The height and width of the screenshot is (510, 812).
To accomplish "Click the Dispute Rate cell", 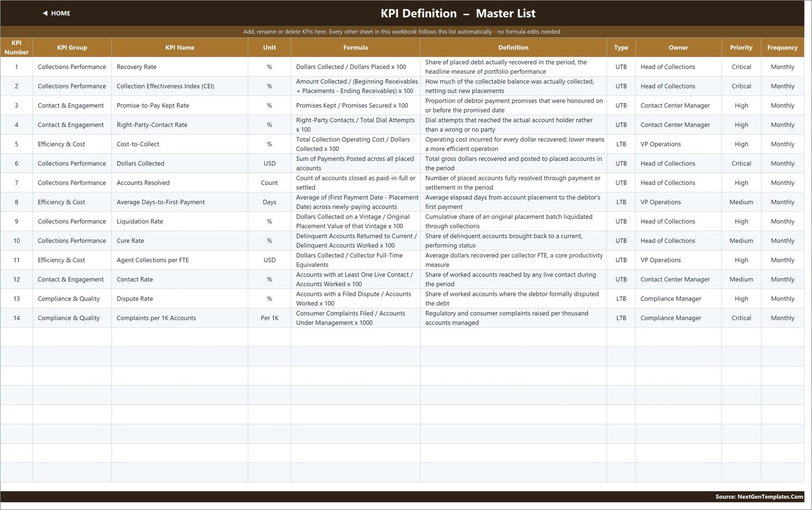I will click(180, 298).
